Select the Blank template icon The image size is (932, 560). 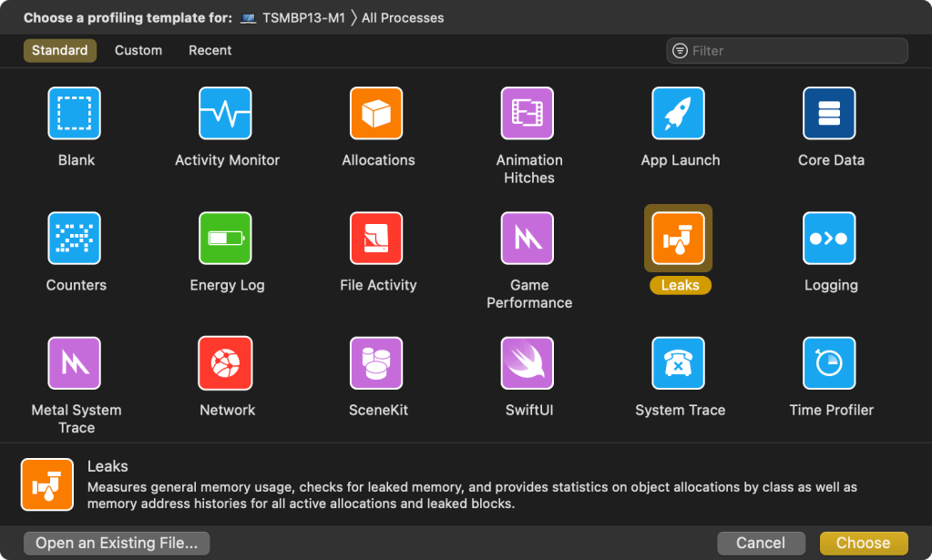pos(75,114)
